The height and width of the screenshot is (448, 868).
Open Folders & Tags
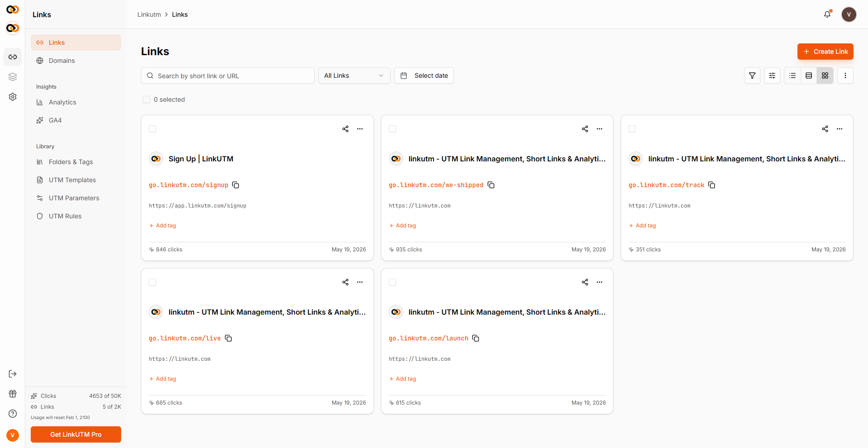(x=76, y=162)
